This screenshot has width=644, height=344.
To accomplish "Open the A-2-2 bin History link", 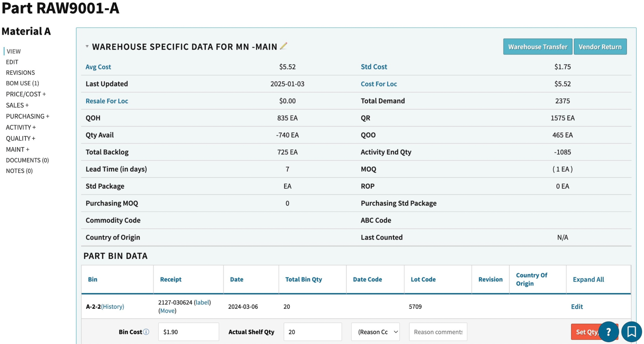I will (x=113, y=307).
